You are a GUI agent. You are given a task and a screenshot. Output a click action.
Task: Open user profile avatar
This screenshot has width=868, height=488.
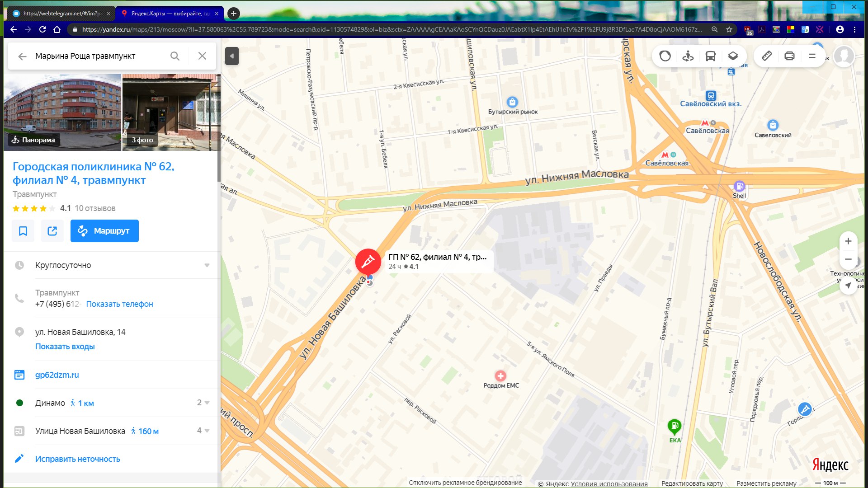[844, 56]
